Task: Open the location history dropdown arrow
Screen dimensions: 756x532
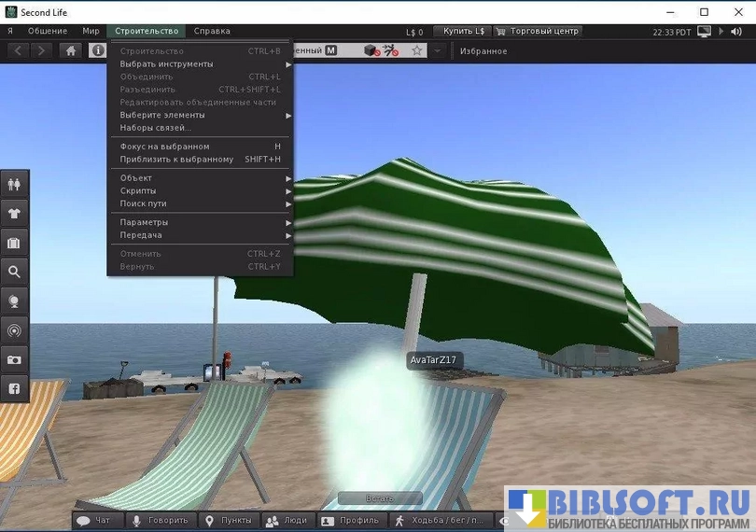Action: pyautogui.click(x=438, y=50)
